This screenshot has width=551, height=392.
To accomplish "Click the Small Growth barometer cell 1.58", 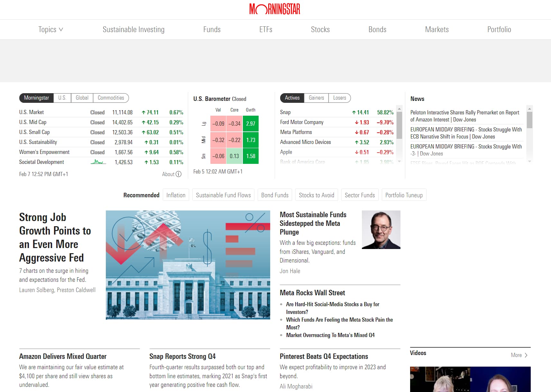I will [x=251, y=156].
